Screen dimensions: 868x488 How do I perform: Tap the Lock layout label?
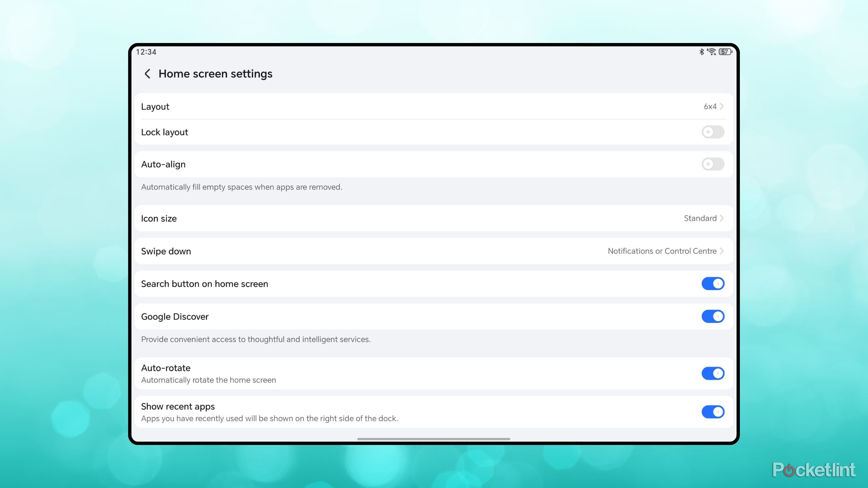pos(164,132)
